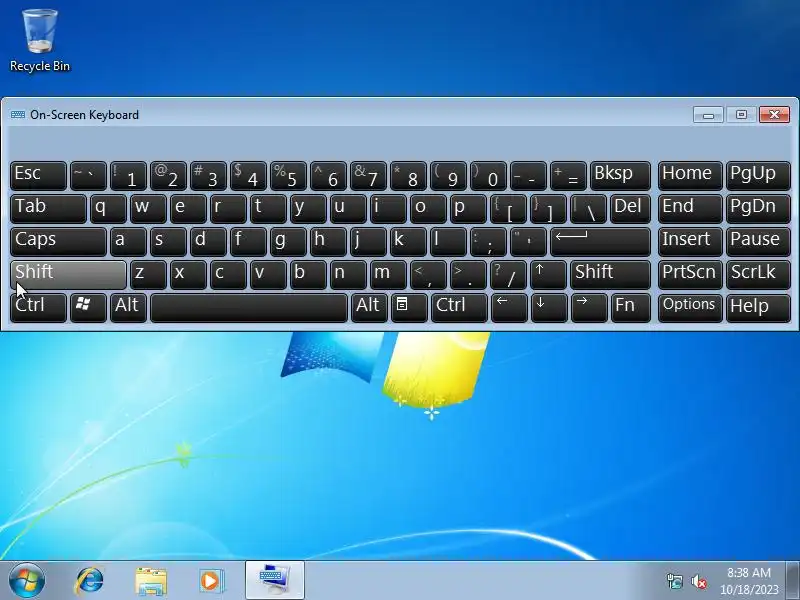Open Windows Explorer from the taskbar
Screen dimensions: 800x600
(151, 581)
